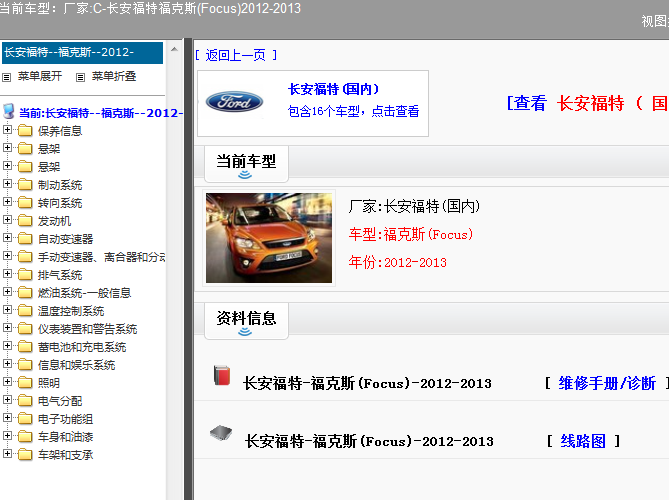The height and width of the screenshot is (500, 669).
Task: Click the folder icon for 保养信息
Action: tap(25, 130)
